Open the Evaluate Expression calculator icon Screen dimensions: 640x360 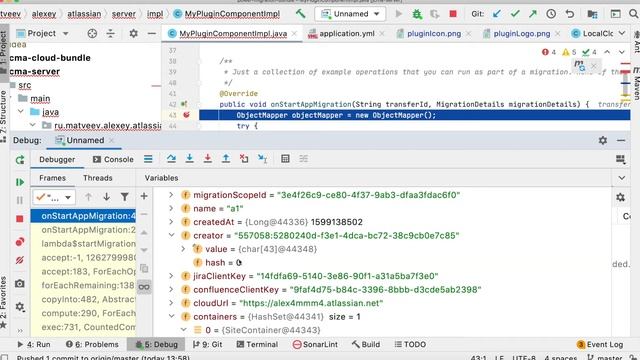[x=285, y=159]
